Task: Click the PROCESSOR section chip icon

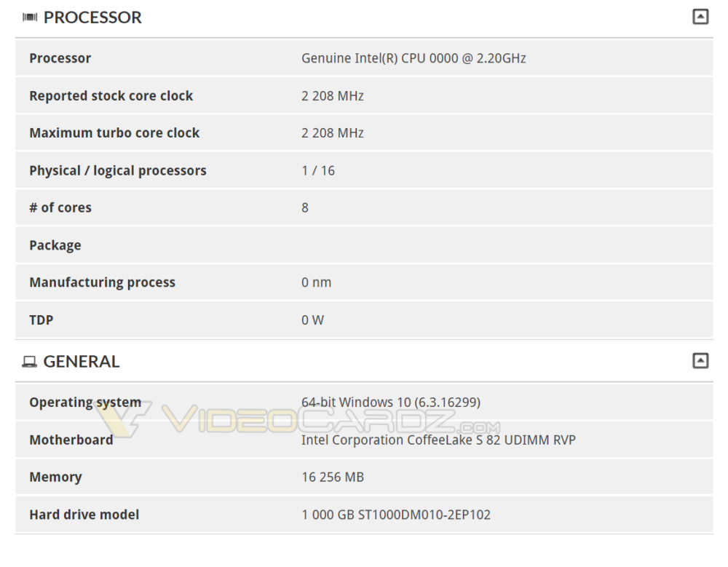Action: pos(29,17)
